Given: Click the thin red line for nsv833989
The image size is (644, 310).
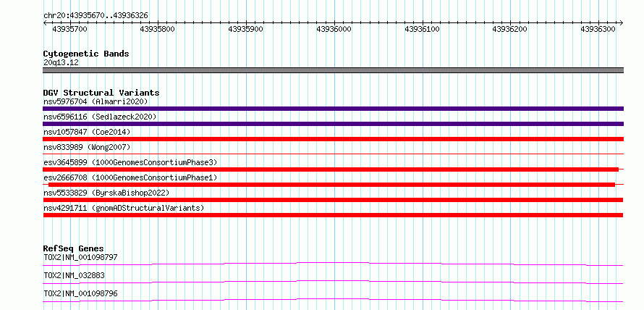Looking at the screenshot, I should (x=333, y=154).
